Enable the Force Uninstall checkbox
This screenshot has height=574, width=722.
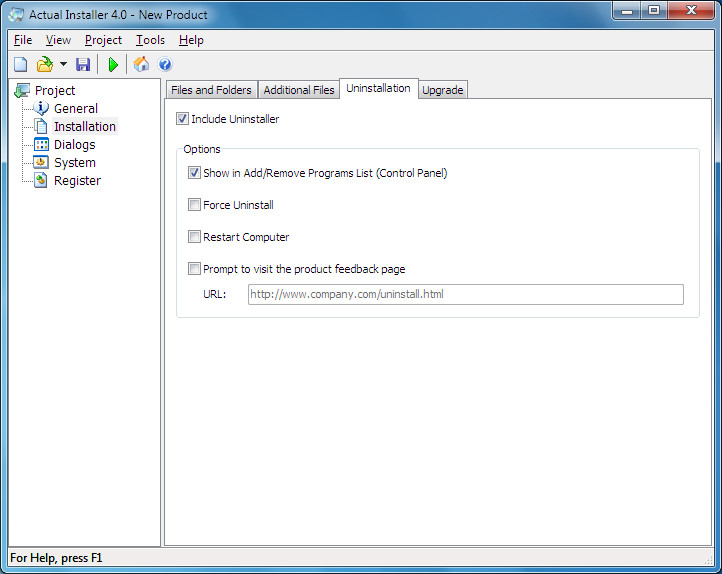pyautogui.click(x=194, y=204)
